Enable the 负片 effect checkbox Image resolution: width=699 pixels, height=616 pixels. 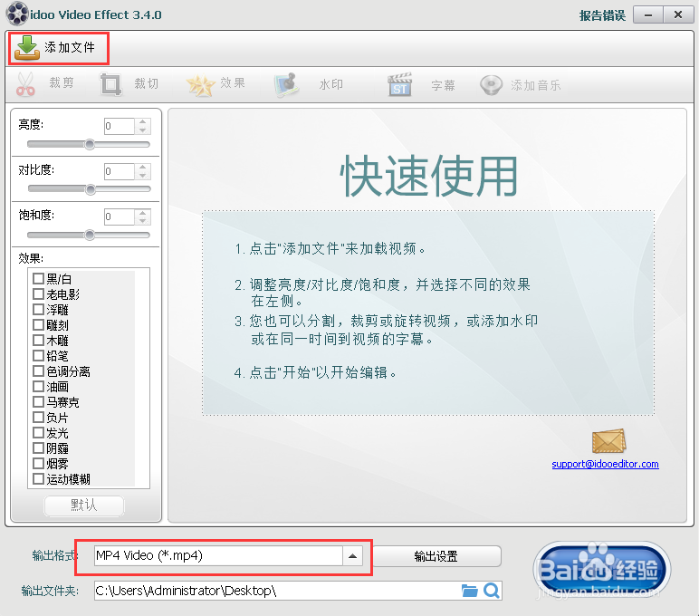tap(38, 418)
